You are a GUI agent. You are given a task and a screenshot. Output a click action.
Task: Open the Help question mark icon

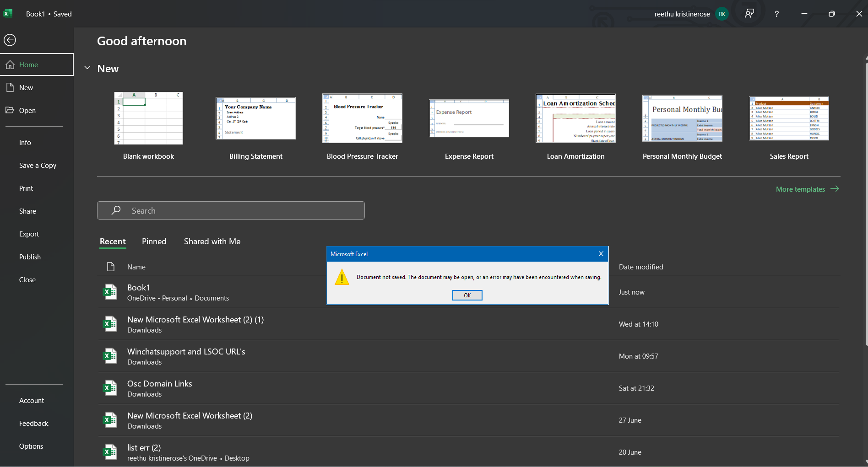click(x=776, y=14)
